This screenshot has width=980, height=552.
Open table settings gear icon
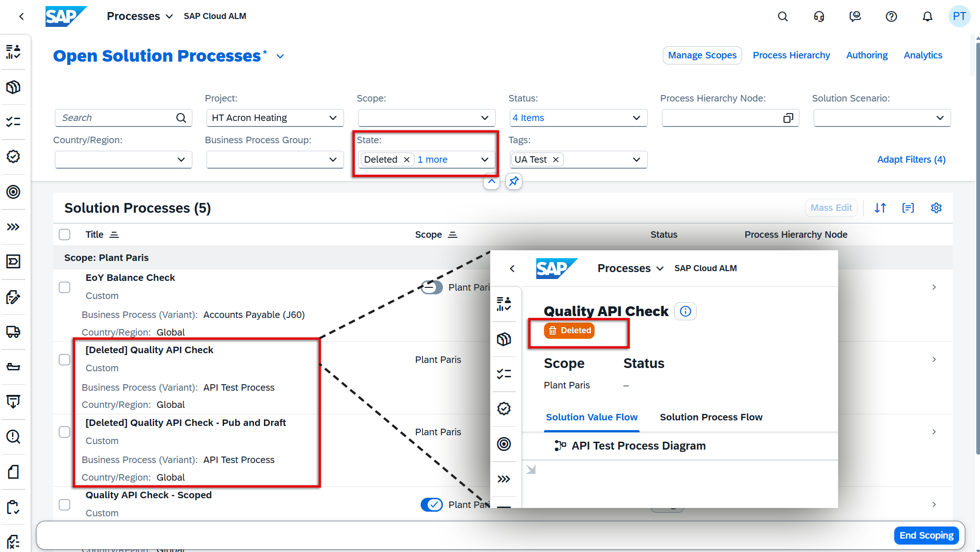point(936,208)
